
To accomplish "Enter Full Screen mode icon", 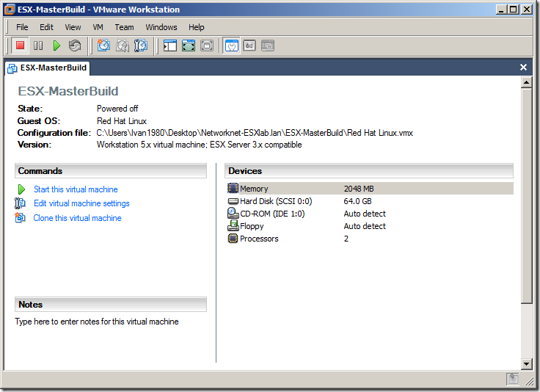I will (x=207, y=46).
